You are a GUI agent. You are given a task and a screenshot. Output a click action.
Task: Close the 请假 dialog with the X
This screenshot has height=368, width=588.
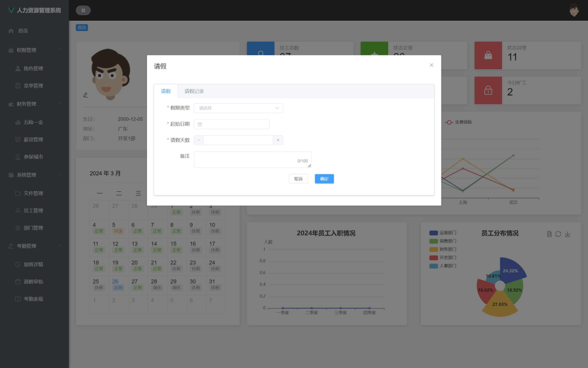[x=431, y=65]
